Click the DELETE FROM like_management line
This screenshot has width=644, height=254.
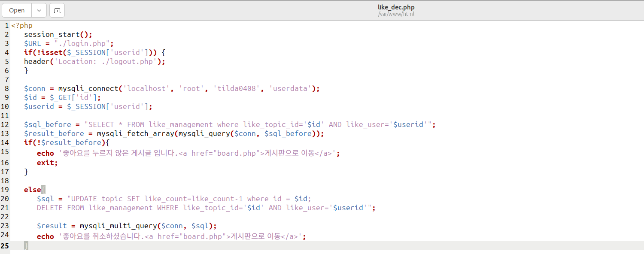(206, 208)
